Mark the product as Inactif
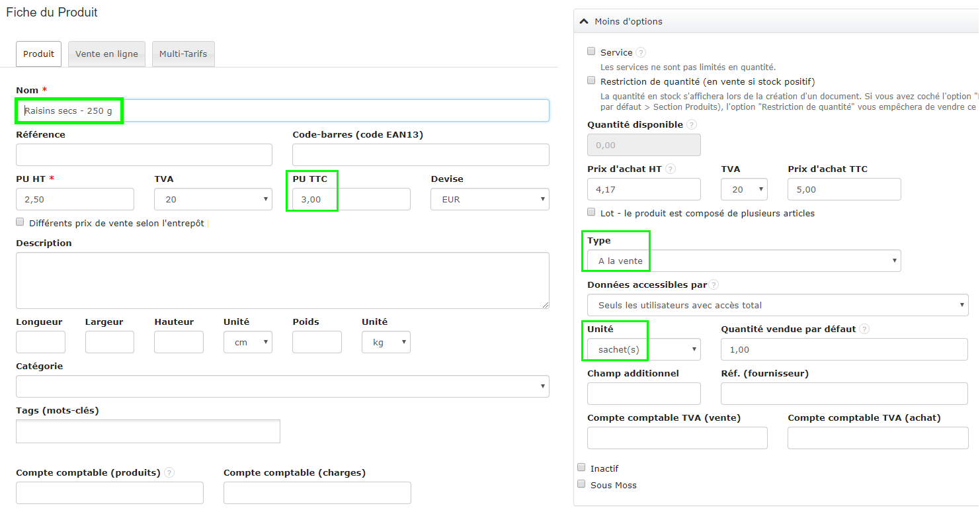Screen dimensions: 980x518 [581, 468]
